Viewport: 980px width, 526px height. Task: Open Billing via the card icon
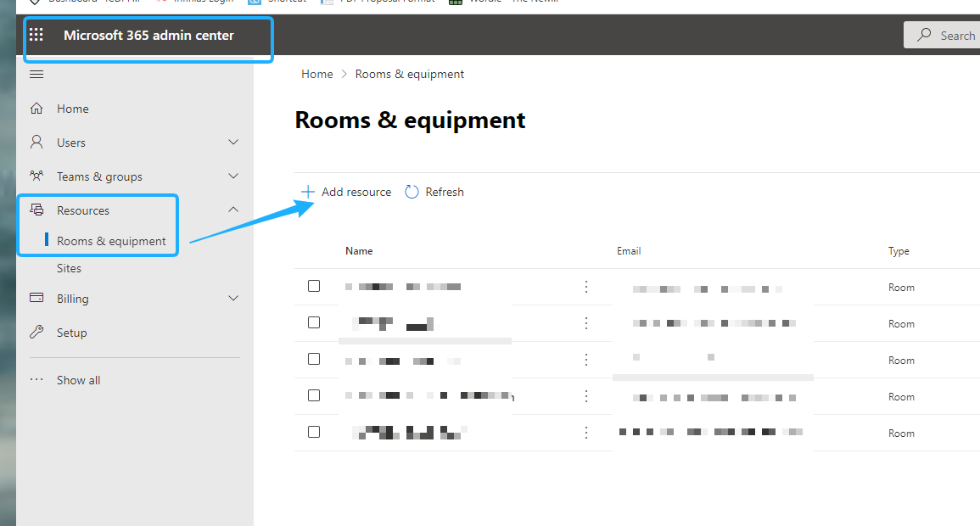click(36, 298)
